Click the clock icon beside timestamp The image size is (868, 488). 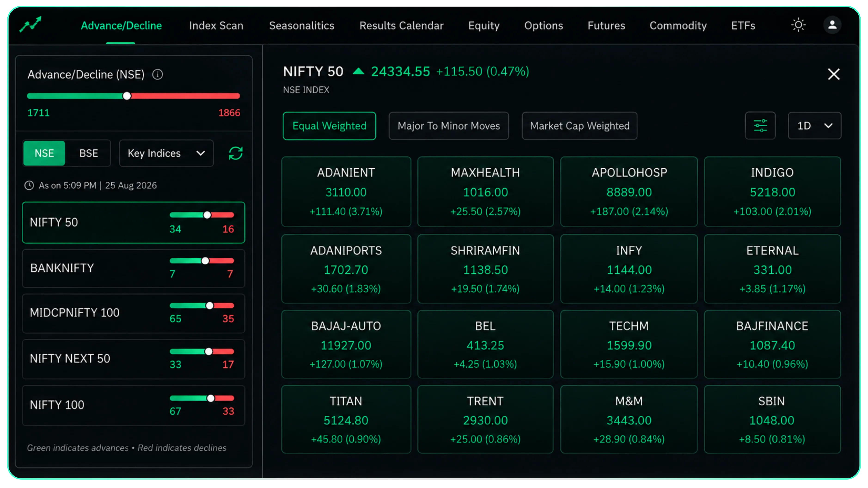pyautogui.click(x=29, y=185)
